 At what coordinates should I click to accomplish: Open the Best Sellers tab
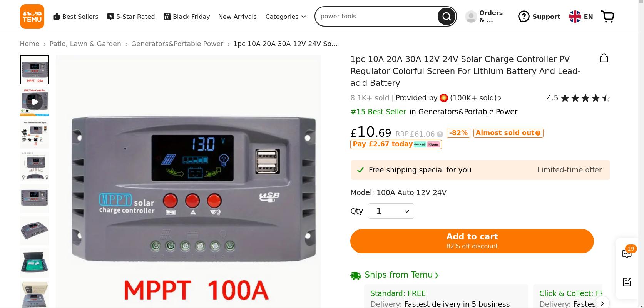point(76,17)
